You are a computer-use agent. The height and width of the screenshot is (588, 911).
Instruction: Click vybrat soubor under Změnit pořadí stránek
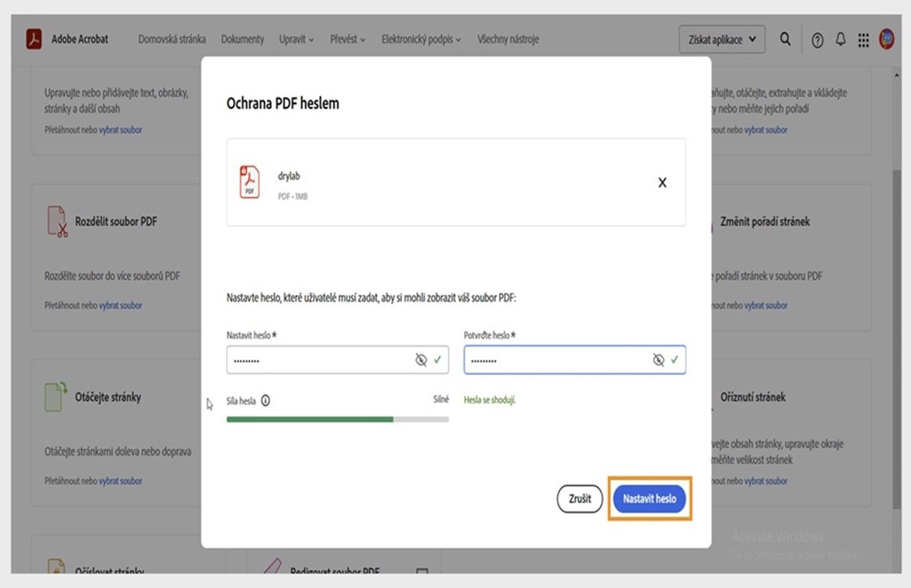click(766, 305)
